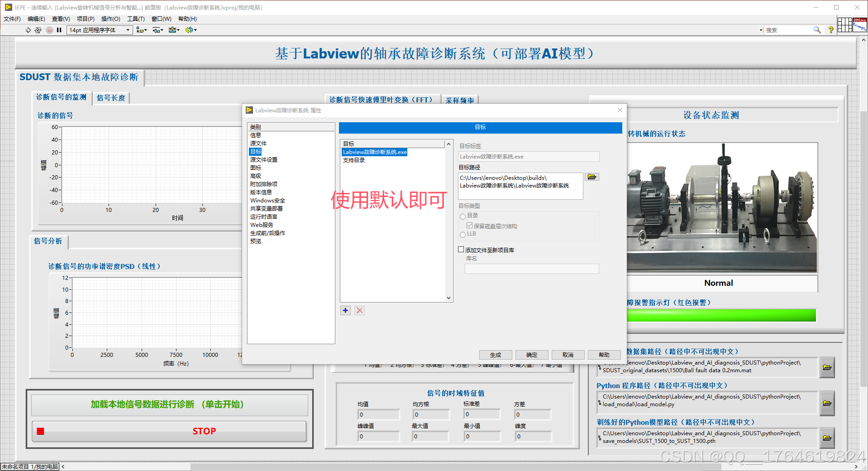Image resolution: width=868 pixels, height=471 pixels.
Task: Close the properties dialog with X
Action: 620,110
